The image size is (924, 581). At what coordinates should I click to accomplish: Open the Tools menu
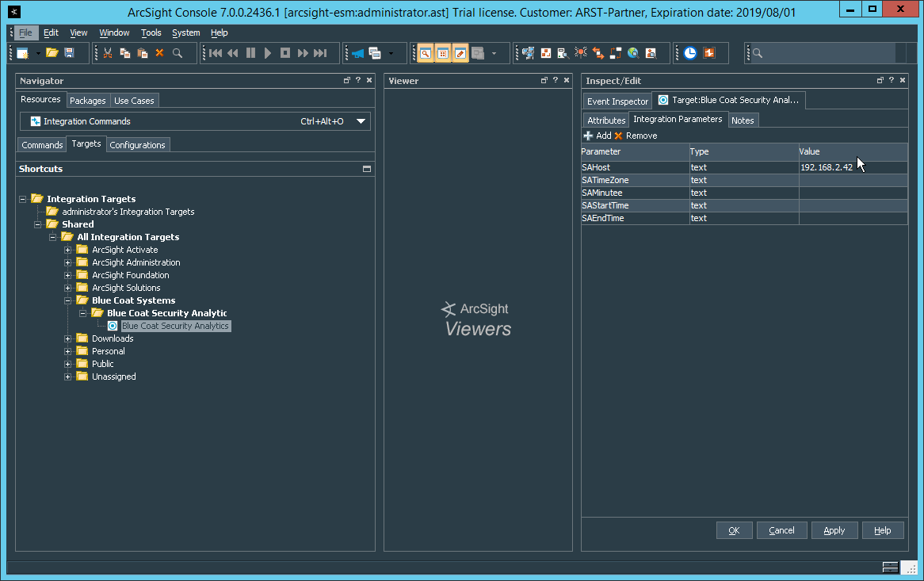point(151,32)
